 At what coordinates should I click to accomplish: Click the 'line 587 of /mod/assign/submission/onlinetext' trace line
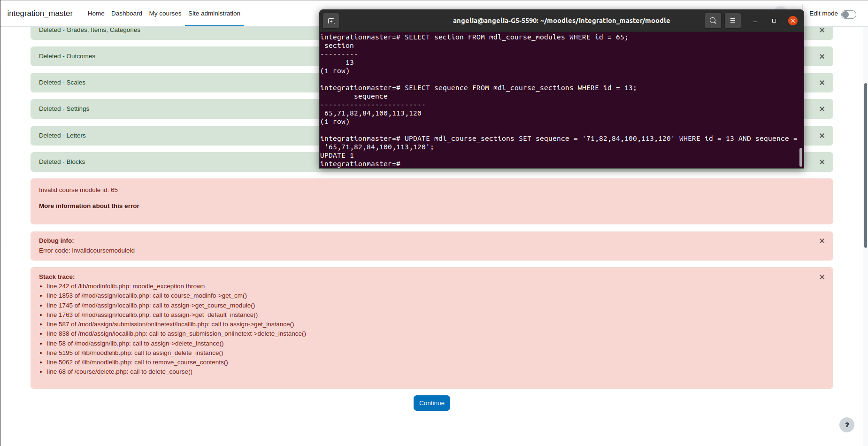pyautogui.click(x=170, y=324)
